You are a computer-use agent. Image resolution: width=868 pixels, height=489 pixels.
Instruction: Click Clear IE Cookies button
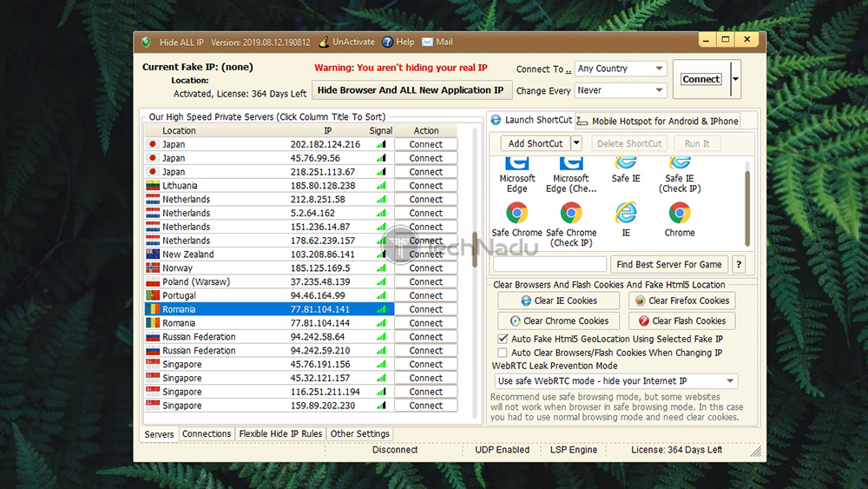[558, 301]
